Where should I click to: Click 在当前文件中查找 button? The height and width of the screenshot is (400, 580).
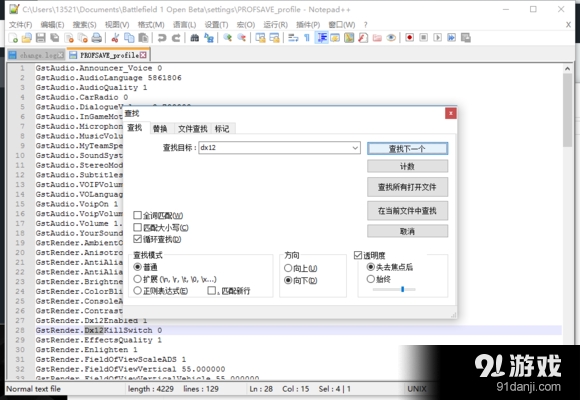tap(407, 211)
